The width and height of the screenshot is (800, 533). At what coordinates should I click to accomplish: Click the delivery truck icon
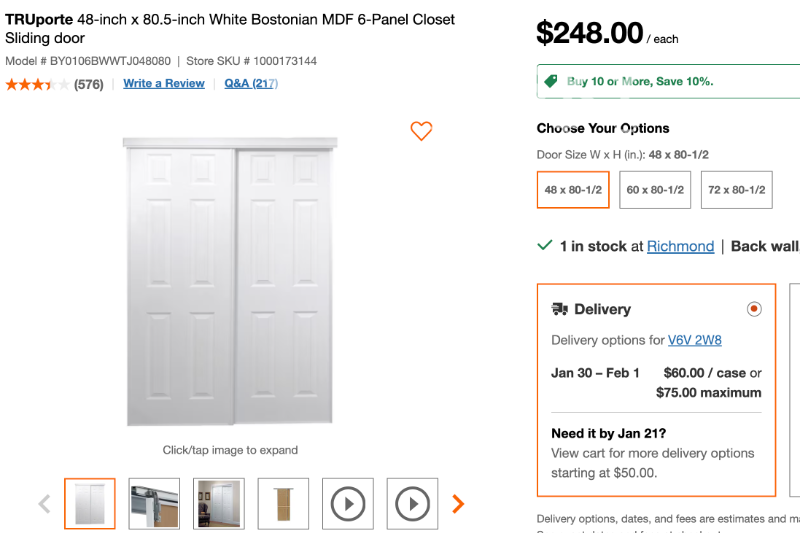(560, 309)
